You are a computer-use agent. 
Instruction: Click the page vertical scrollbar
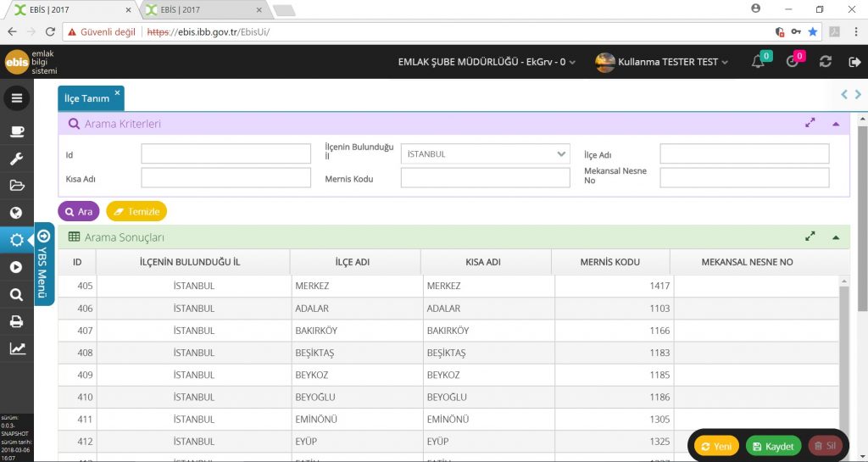coord(862,219)
